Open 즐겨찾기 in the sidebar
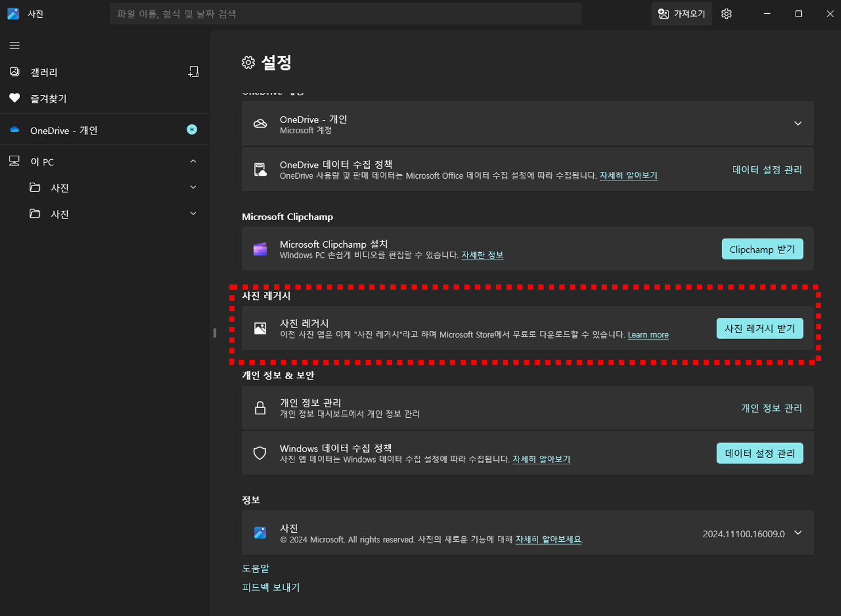 point(48,99)
